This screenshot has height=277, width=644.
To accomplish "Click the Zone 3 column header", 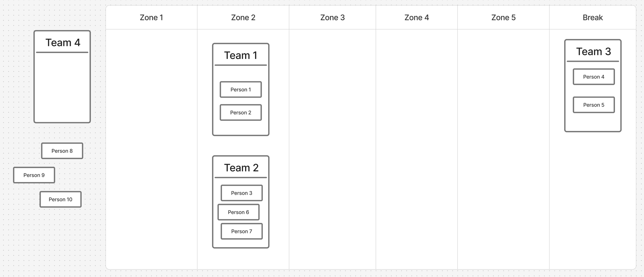I will pos(333,18).
